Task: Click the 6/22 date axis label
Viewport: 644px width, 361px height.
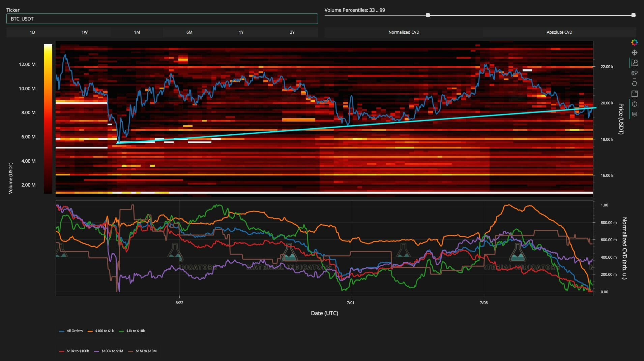Action: pyautogui.click(x=179, y=303)
